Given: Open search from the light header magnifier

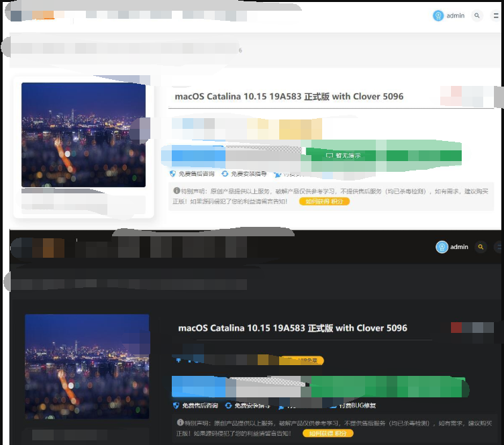Looking at the screenshot, I should 477,15.
